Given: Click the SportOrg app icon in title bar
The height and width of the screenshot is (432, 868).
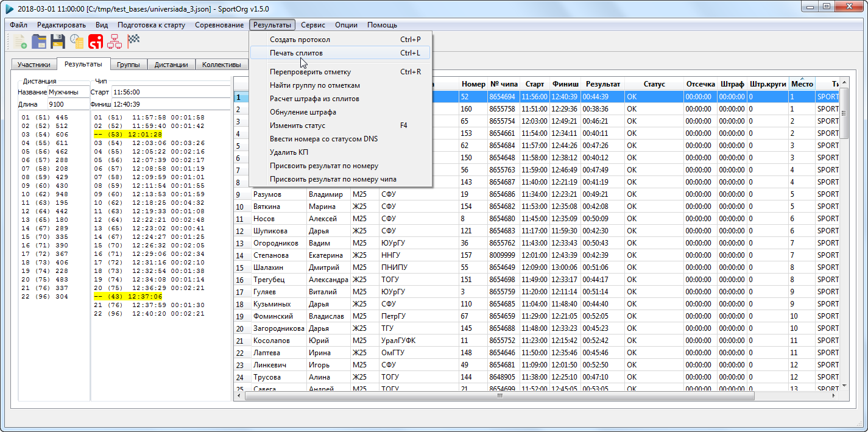Looking at the screenshot, I should pos(9,9).
